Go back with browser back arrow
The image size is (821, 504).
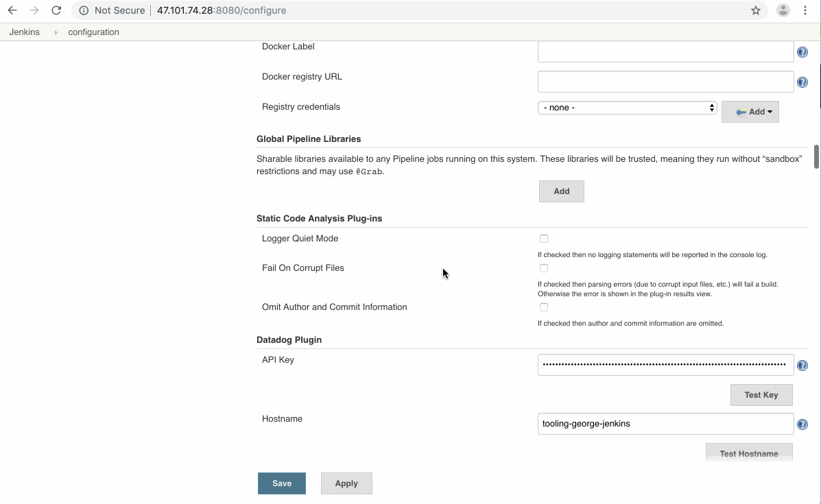pyautogui.click(x=12, y=10)
